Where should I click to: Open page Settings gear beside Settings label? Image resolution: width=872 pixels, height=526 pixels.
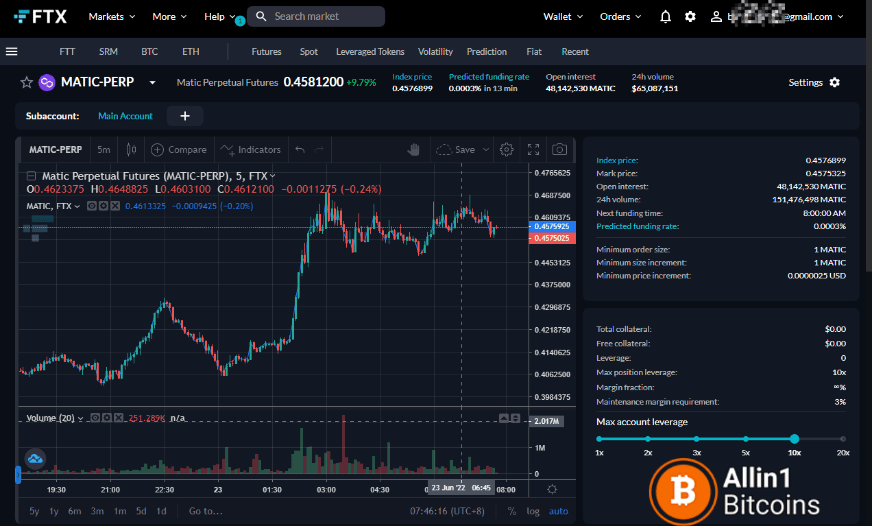(x=834, y=82)
